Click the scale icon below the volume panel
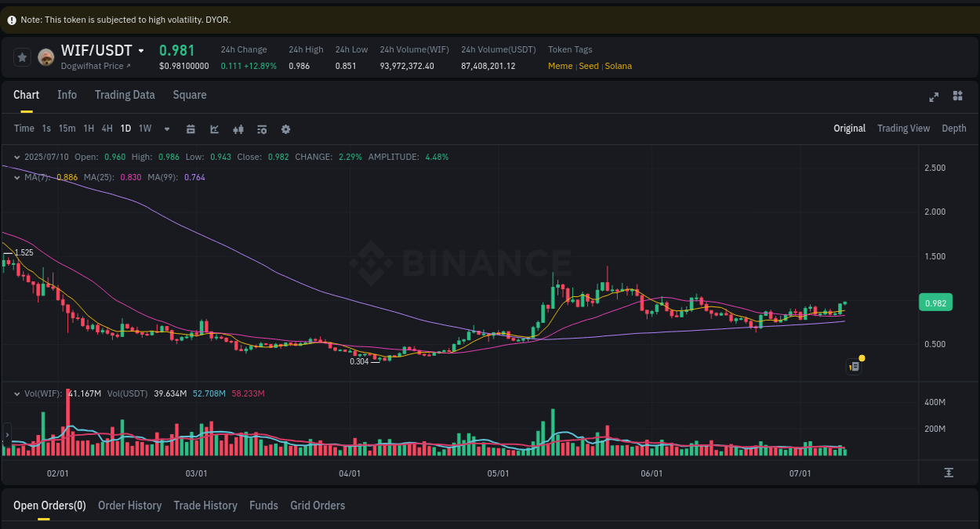The height and width of the screenshot is (529, 980). pyautogui.click(x=948, y=473)
